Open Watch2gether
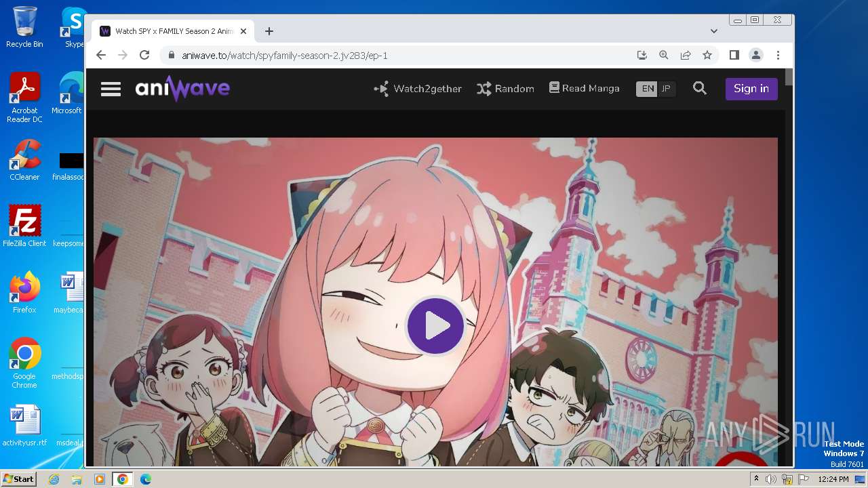 (418, 89)
